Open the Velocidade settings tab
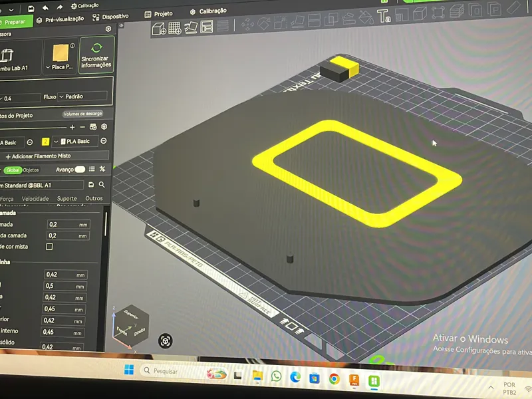 [35, 198]
